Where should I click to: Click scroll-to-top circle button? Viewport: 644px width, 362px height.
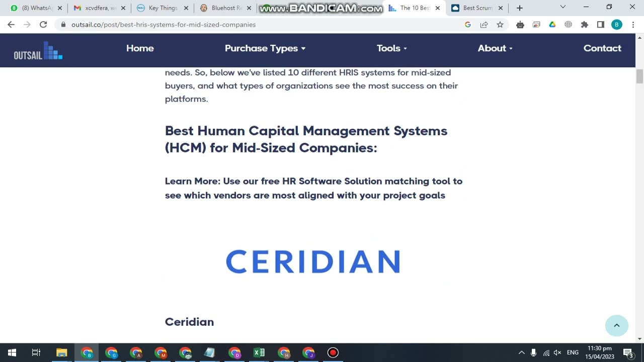[617, 325]
